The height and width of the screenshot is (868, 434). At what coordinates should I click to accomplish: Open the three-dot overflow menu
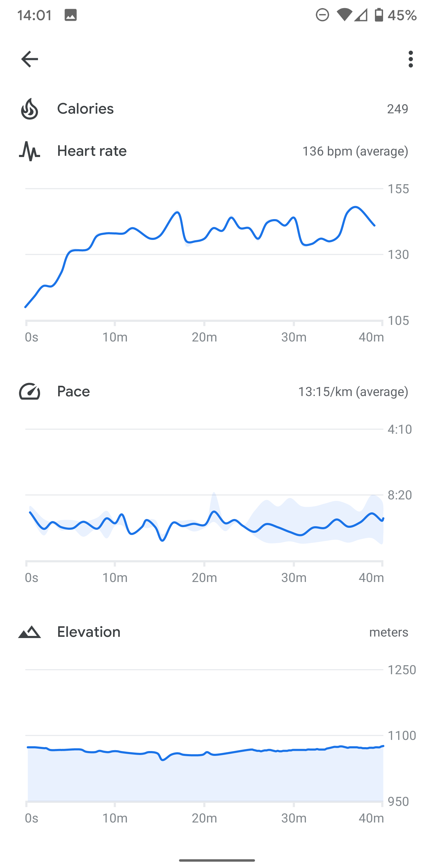point(410,59)
